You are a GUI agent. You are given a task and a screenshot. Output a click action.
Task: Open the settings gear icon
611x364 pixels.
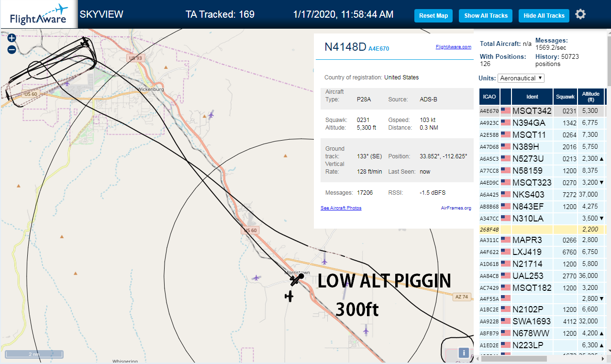tap(580, 14)
